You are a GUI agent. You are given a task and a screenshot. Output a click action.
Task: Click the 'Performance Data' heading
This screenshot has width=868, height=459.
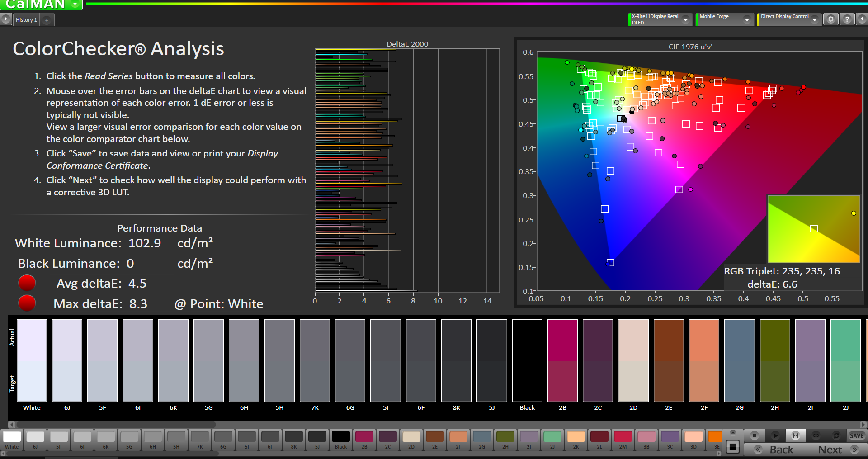160,228
